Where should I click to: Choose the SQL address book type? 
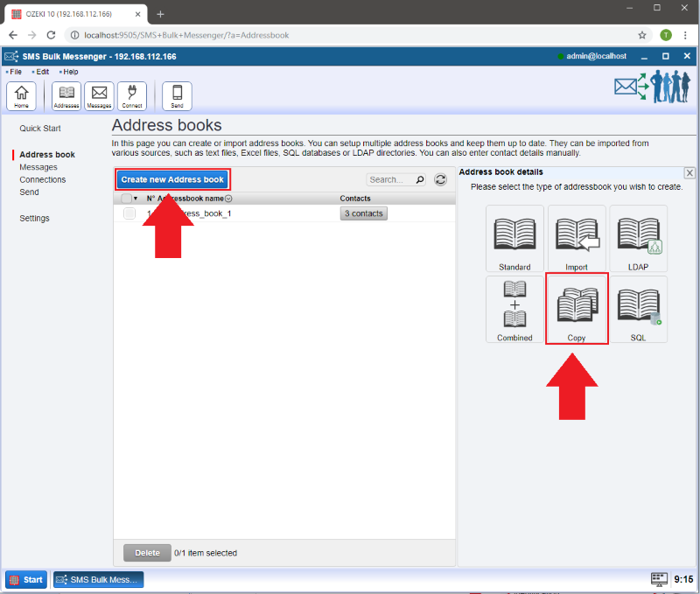[638, 309]
